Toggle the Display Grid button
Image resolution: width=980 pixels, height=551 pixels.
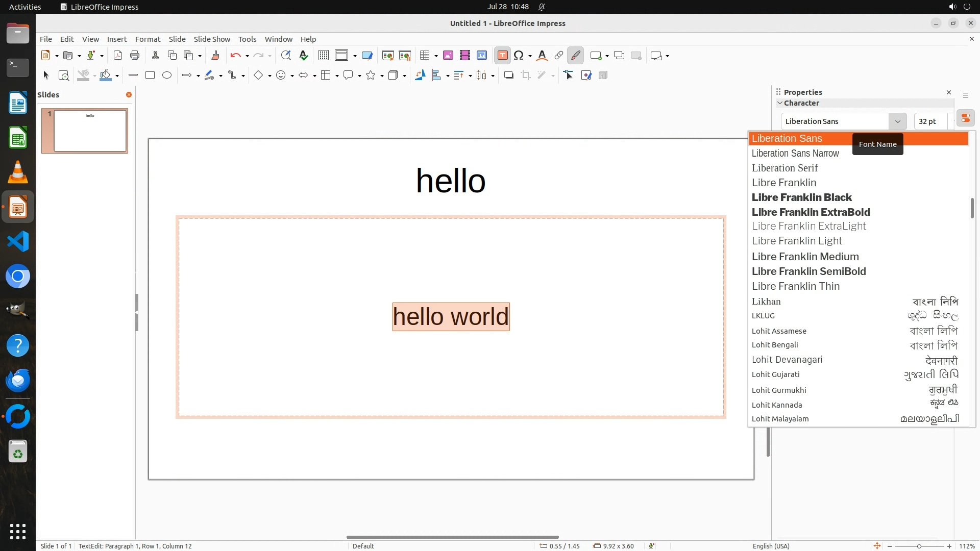pos(323,56)
